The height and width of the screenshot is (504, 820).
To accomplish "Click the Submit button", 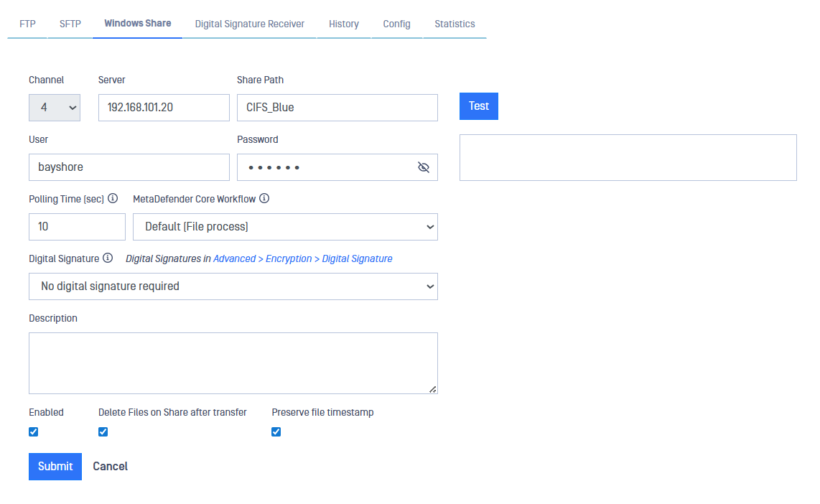I will point(55,467).
